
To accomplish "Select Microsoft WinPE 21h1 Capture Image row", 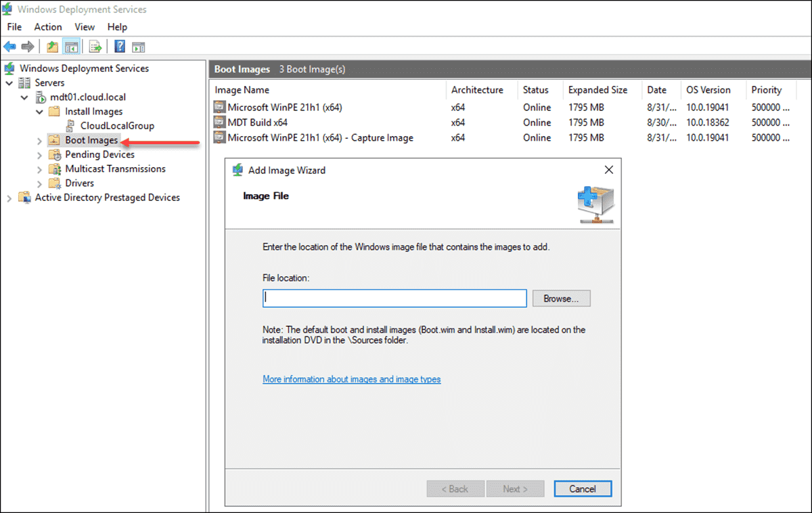I will 320,137.
